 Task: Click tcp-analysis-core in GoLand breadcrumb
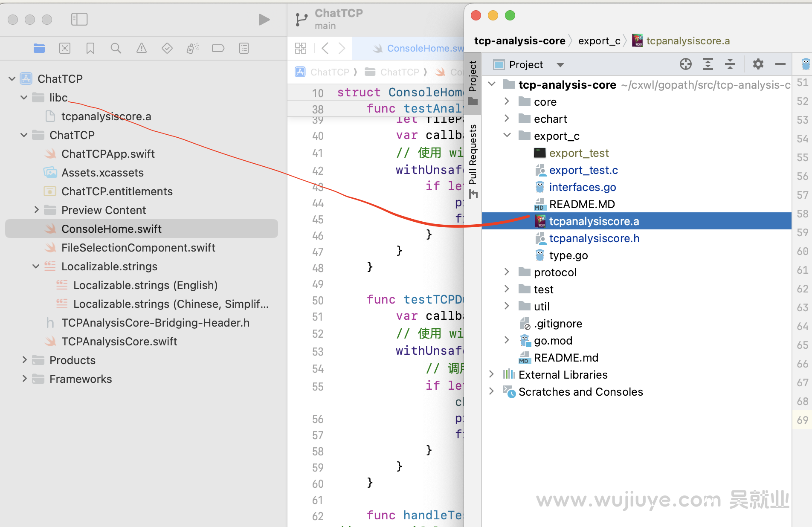click(x=519, y=41)
